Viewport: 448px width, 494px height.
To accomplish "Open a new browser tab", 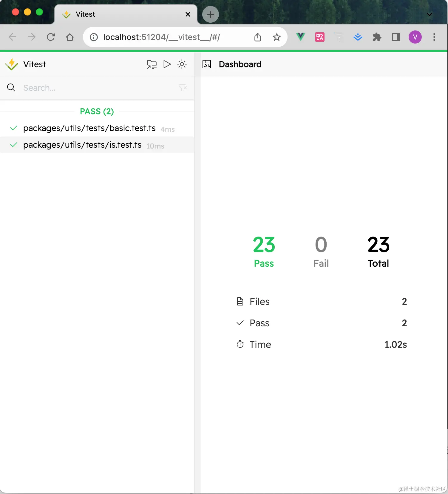I will click(211, 14).
